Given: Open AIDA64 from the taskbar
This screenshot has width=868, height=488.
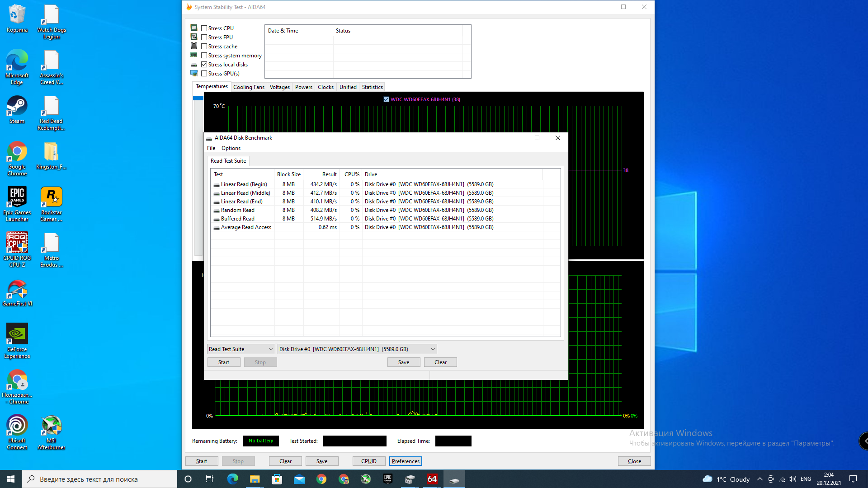Looking at the screenshot, I should 432,479.
